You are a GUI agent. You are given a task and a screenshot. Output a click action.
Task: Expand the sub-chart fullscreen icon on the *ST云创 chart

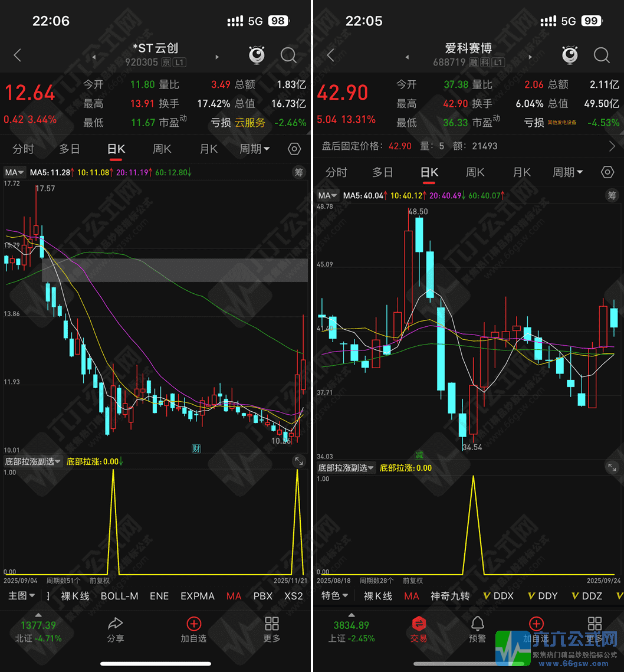coord(298,461)
